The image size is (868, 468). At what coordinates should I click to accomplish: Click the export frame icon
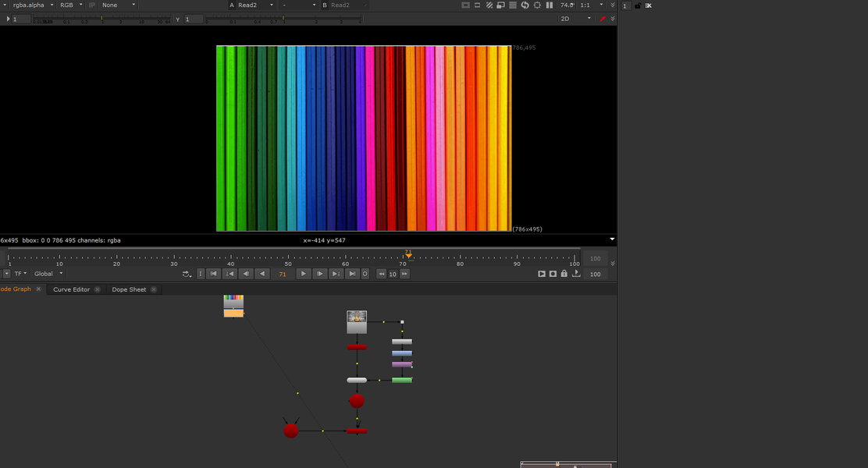click(x=576, y=273)
